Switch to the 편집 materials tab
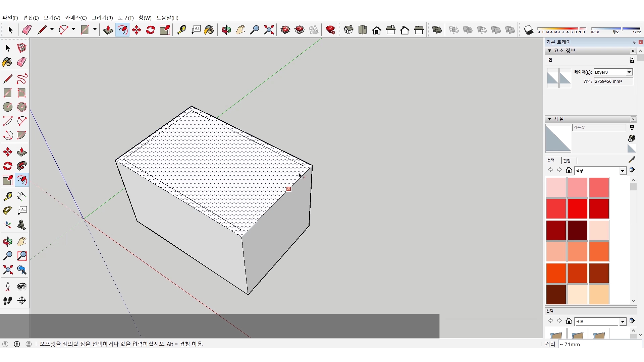The width and height of the screenshot is (644, 362). pos(567,161)
